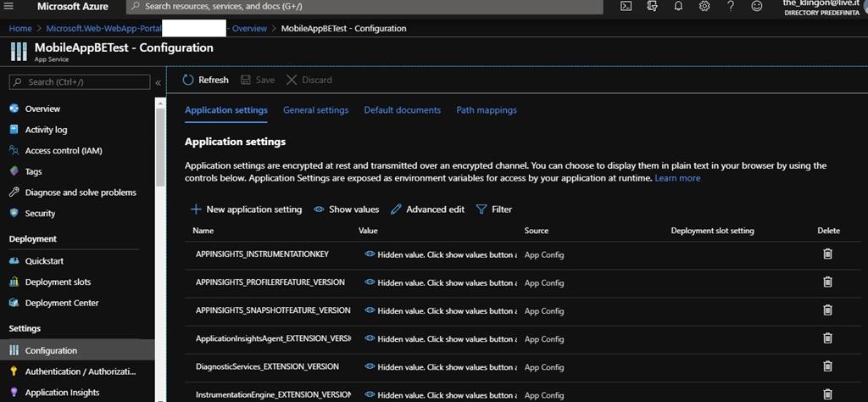Select Configuration under Settings
This screenshot has height=402, width=868.
click(x=77, y=350)
